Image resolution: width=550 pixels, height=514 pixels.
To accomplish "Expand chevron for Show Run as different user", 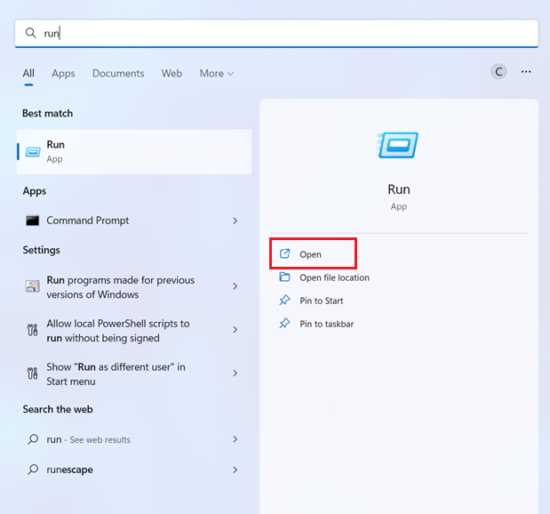I will [x=235, y=373].
